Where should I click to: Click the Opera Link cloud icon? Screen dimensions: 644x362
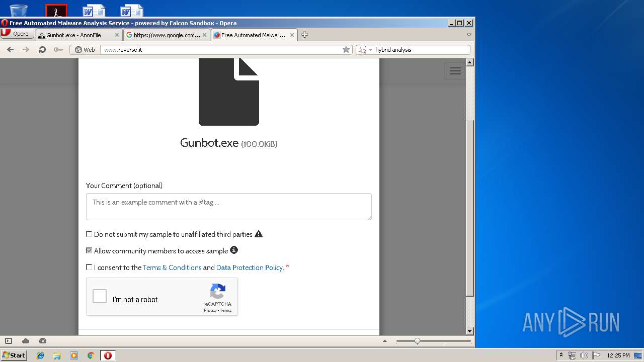26,341
